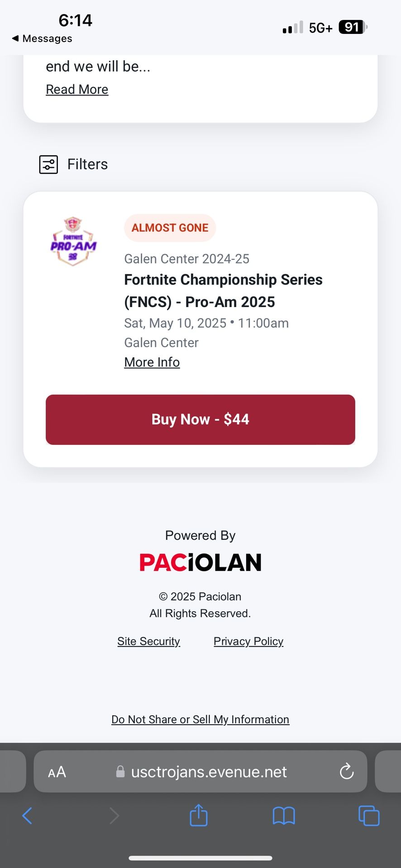This screenshot has width=401, height=868.
Task: Tap the Filters label
Action: [x=87, y=164]
